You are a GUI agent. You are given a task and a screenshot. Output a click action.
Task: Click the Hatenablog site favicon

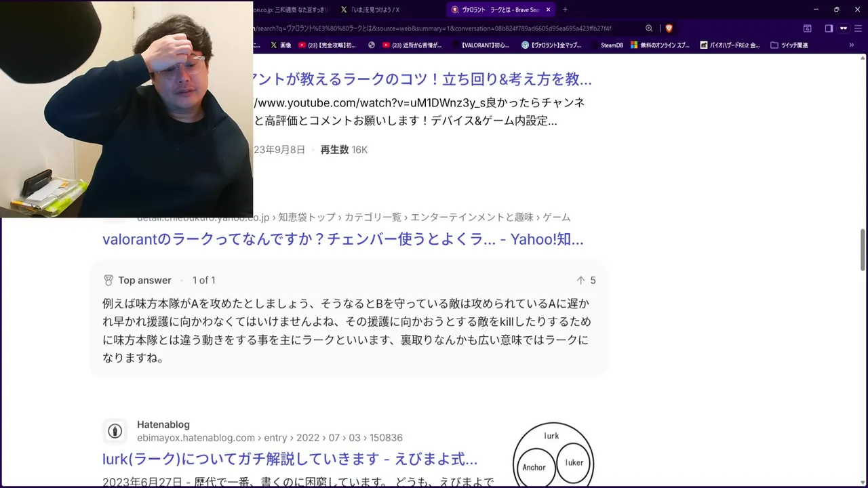[115, 431]
